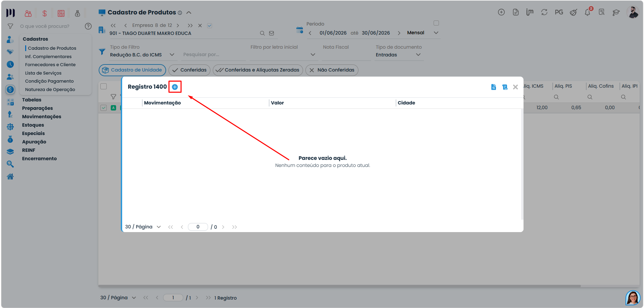Open Cadastro de Produtos menu item

click(x=52, y=48)
